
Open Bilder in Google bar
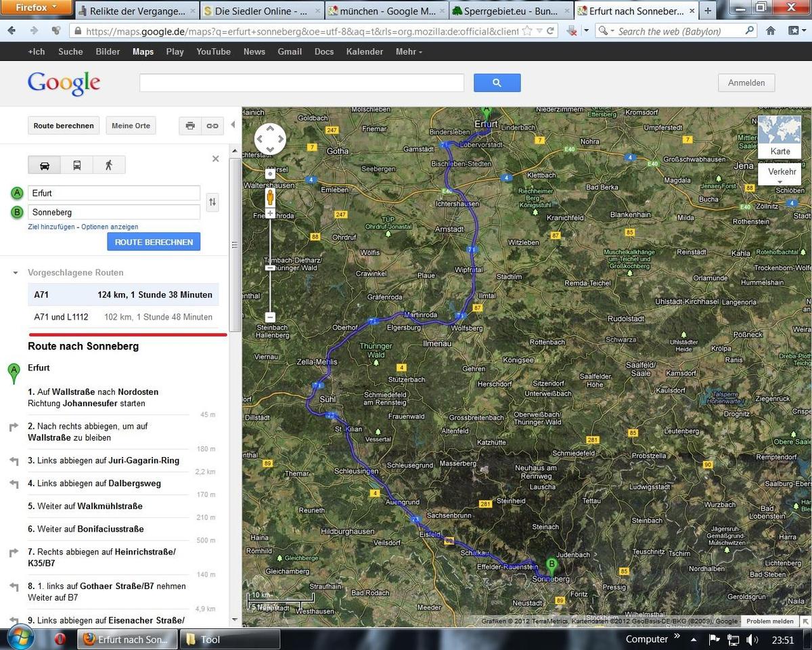point(108,51)
